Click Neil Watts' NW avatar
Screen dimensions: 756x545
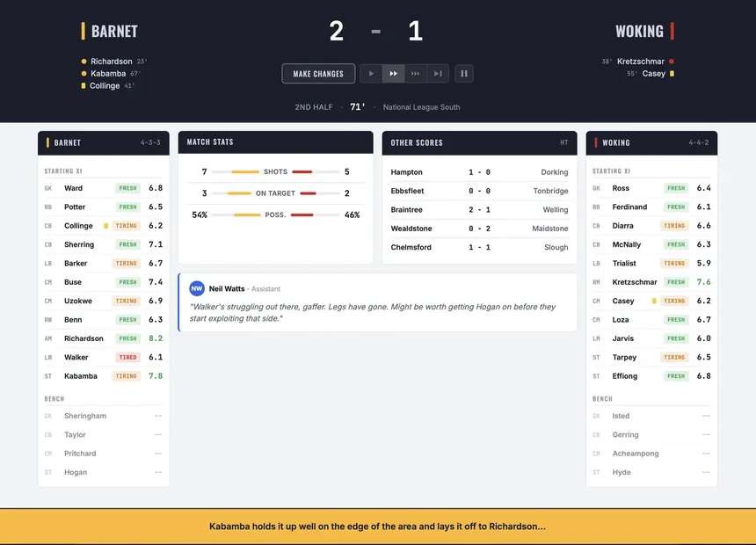click(x=197, y=288)
